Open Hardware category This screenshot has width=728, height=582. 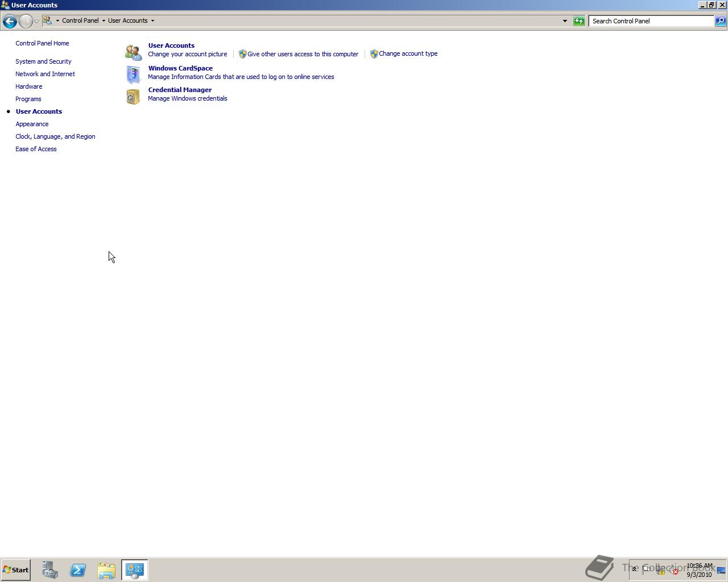point(28,86)
